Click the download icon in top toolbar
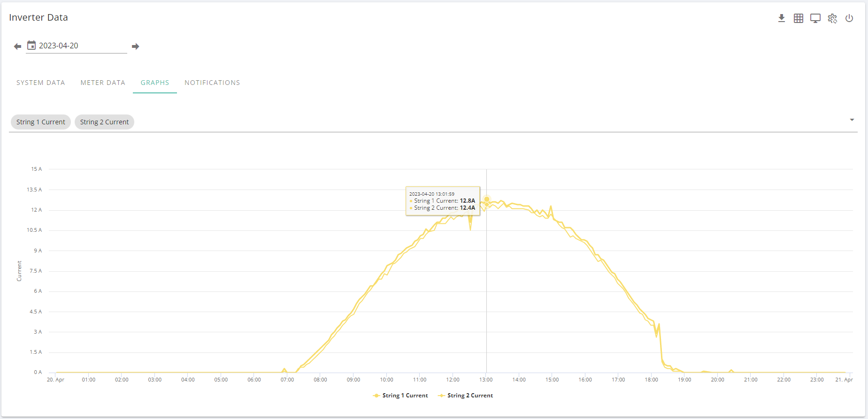868x419 pixels. coord(782,18)
